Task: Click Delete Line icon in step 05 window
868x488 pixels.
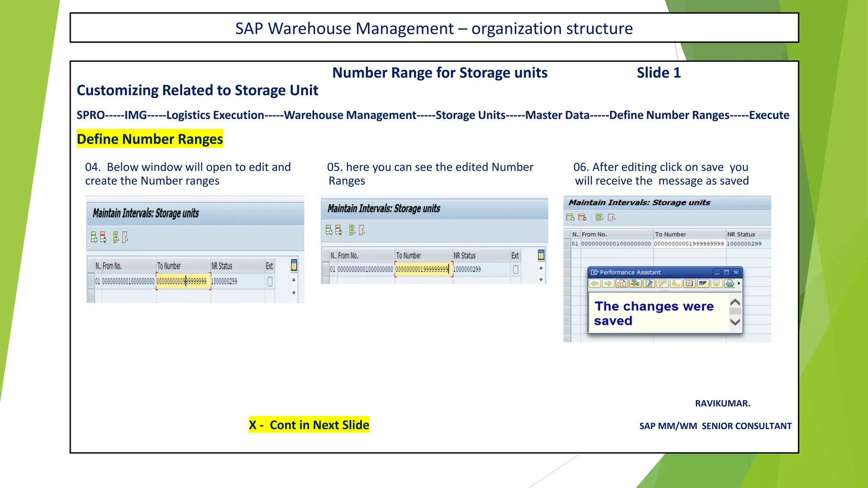Action: point(338,230)
